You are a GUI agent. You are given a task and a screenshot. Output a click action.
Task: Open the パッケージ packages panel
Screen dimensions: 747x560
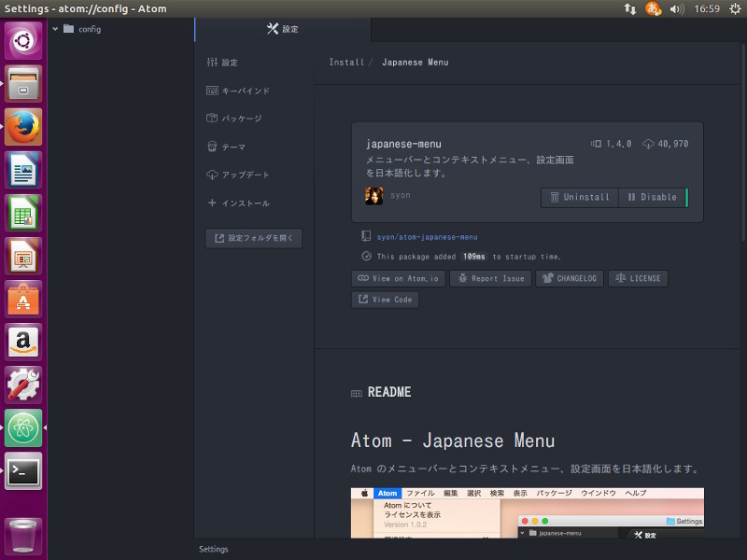click(x=234, y=119)
